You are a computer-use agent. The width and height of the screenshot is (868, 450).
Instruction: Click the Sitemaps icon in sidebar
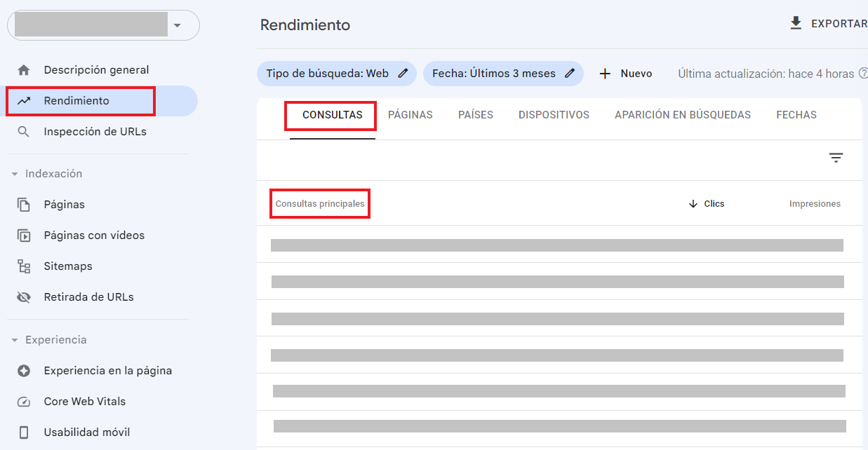tap(24, 266)
